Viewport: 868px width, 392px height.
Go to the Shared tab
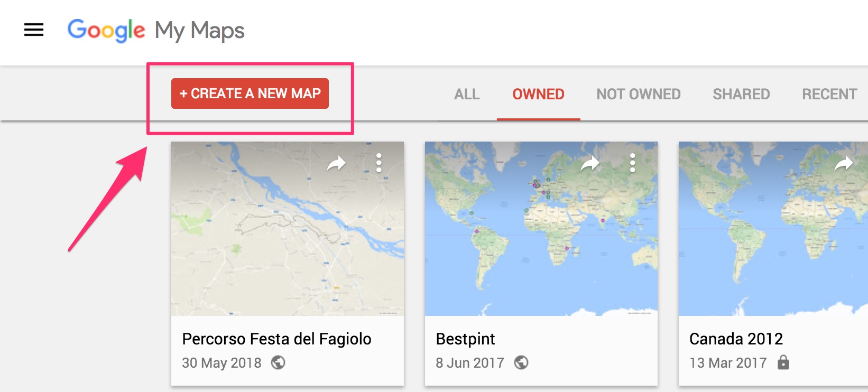741,94
